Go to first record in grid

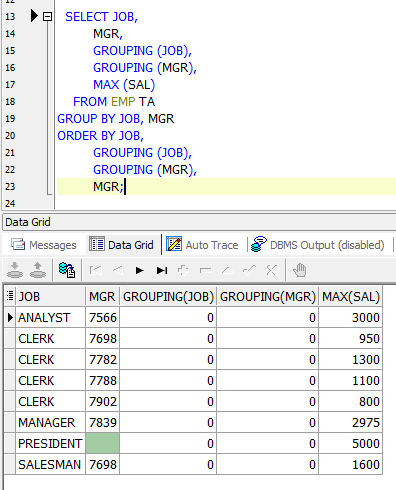pos(96,270)
